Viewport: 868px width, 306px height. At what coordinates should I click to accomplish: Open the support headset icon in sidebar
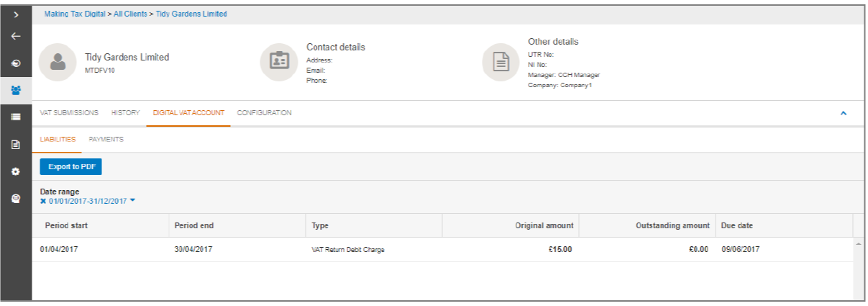point(16,198)
